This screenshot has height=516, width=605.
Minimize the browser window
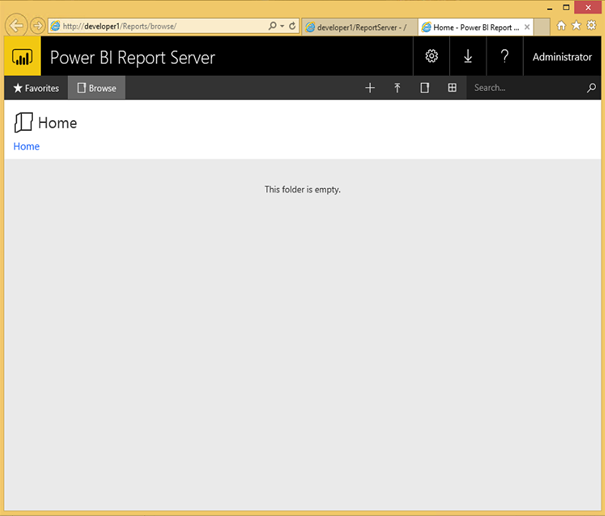click(x=549, y=8)
